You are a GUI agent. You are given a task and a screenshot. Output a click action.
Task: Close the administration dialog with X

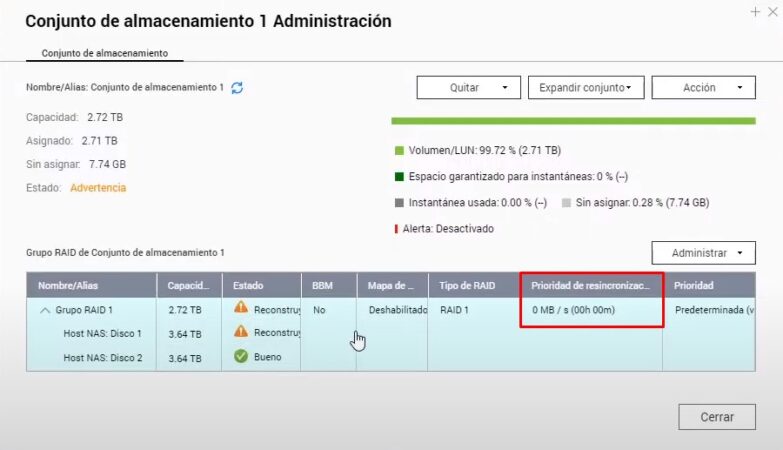click(773, 12)
